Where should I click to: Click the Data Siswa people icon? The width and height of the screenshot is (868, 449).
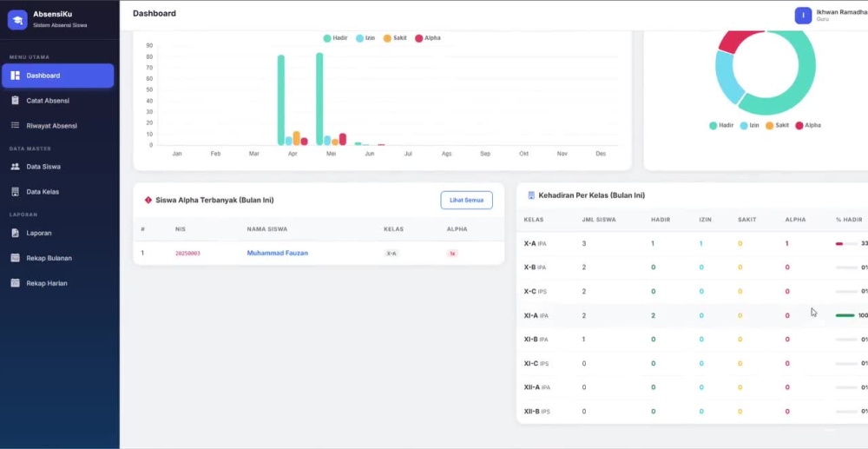click(x=16, y=166)
